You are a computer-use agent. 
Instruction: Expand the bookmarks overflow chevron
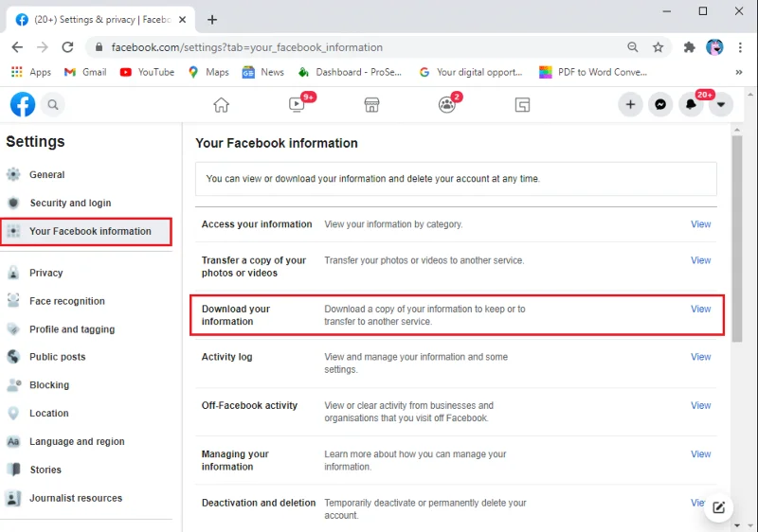tap(739, 72)
